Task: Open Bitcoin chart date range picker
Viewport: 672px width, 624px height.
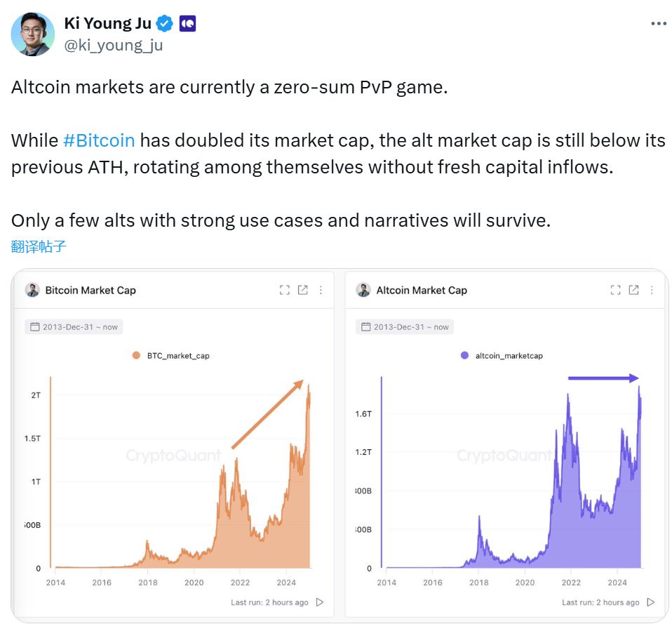Action: point(74,327)
